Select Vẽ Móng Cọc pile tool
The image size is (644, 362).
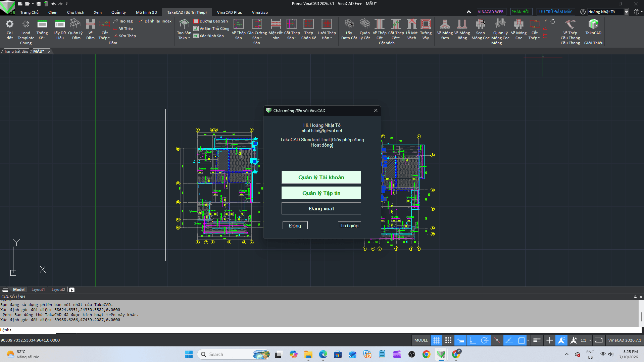click(519, 30)
